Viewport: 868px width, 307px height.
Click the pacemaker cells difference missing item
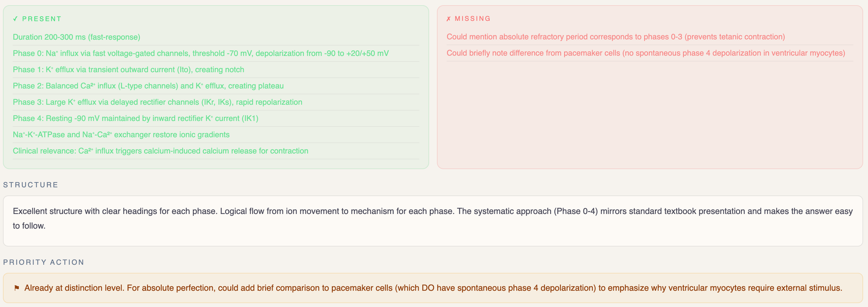(645, 53)
